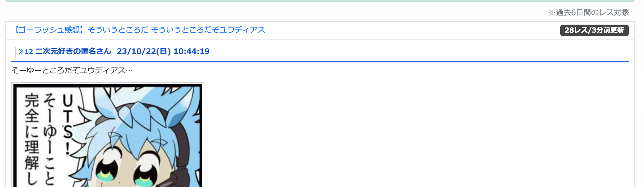
Task: Click the そういうところだぞユウディアス part of the title
Action: (x=208, y=30)
